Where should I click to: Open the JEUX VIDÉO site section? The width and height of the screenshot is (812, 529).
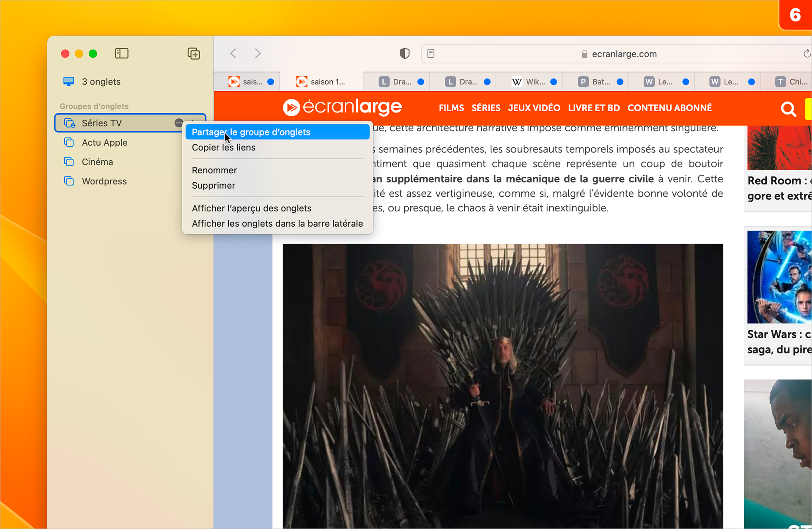(x=534, y=108)
